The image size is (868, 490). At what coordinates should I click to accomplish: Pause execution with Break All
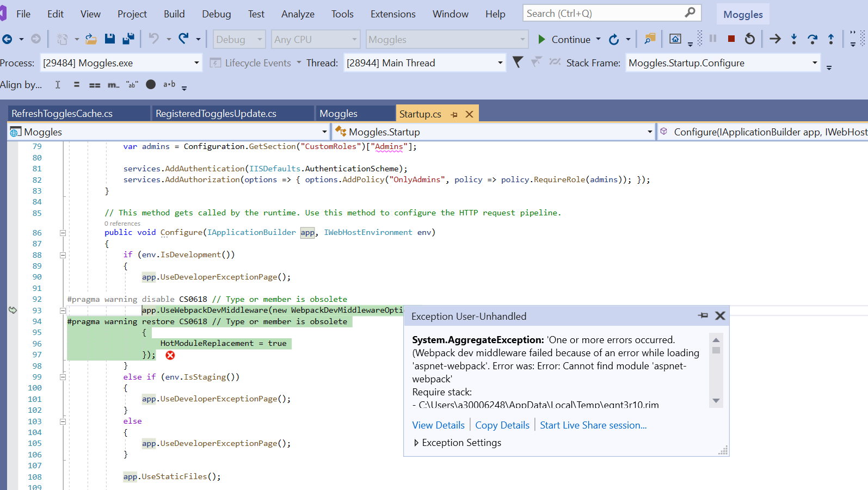click(x=713, y=39)
